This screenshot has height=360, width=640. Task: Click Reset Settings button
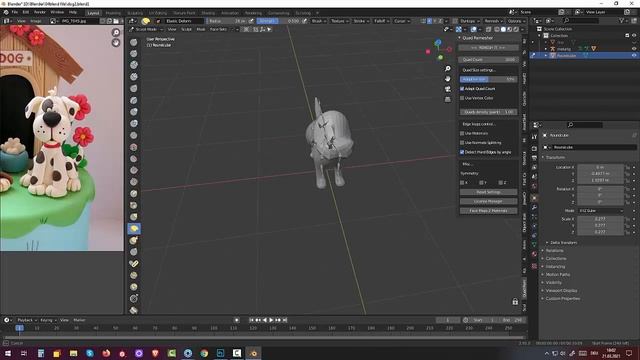(488, 192)
